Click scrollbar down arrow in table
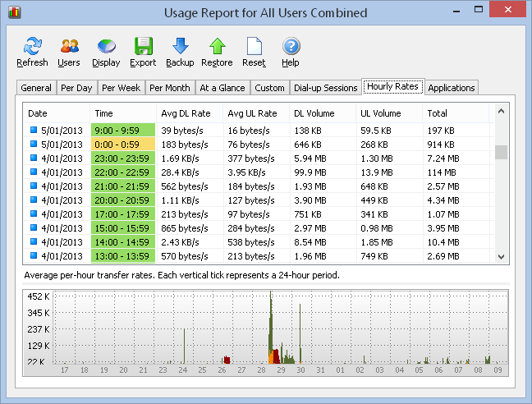Image resolution: width=532 pixels, height=404 pixels. click(x=501, y=257)
